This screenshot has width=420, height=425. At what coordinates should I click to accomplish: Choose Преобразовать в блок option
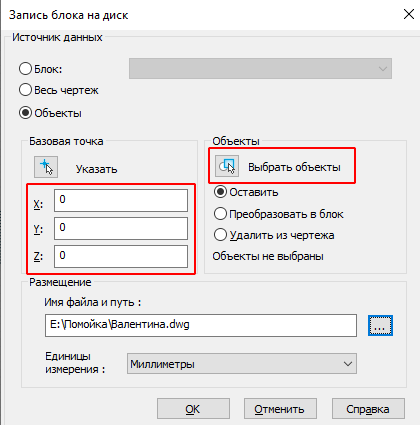[x=220, y=214]
